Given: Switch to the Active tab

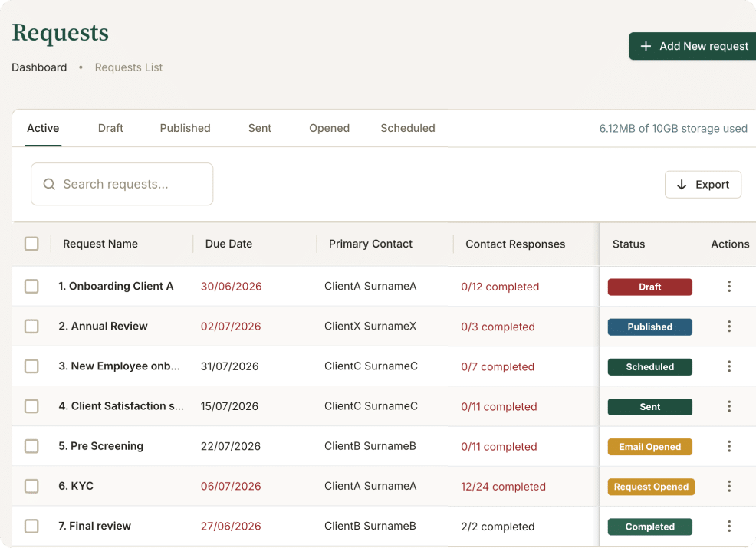Looking at the screenshot, I should (43, 128).
